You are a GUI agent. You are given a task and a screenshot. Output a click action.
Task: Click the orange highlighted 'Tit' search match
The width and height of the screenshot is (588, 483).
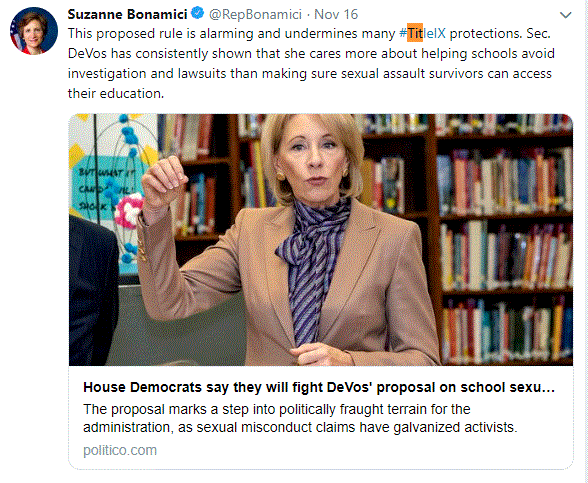tap(415, 33)
